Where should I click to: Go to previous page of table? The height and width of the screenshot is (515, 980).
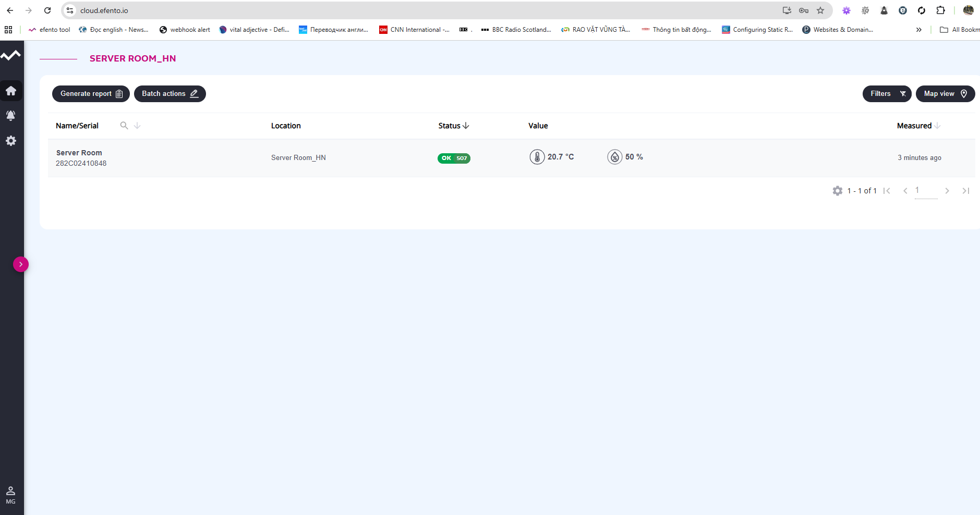905,191
